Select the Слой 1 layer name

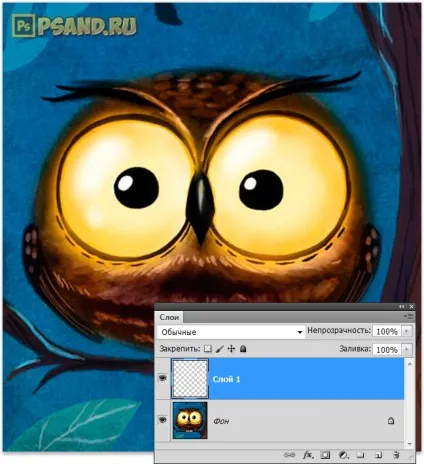[x=226, y=379]
